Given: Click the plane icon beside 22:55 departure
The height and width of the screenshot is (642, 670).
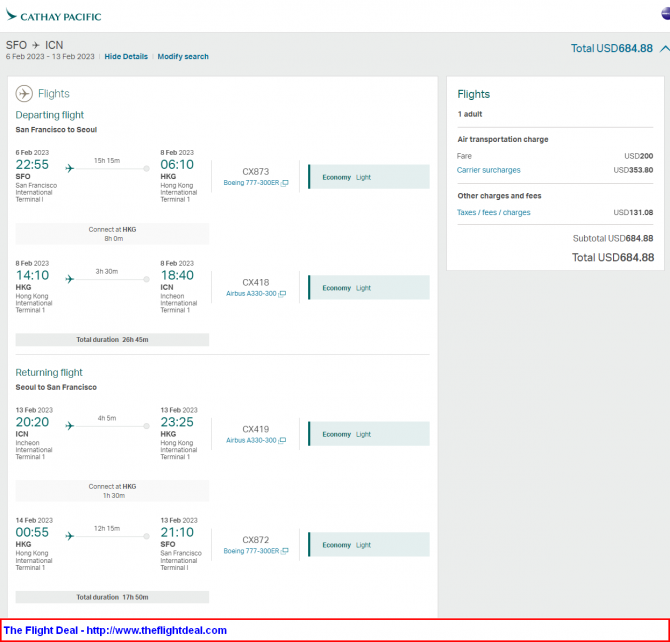Looking at the screenshot, I should coord(70,168).
